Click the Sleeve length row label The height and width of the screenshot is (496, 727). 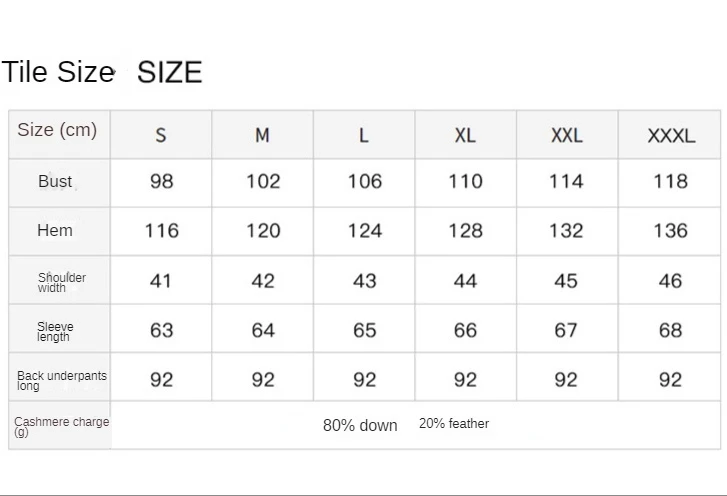click(x=55, y=331)
